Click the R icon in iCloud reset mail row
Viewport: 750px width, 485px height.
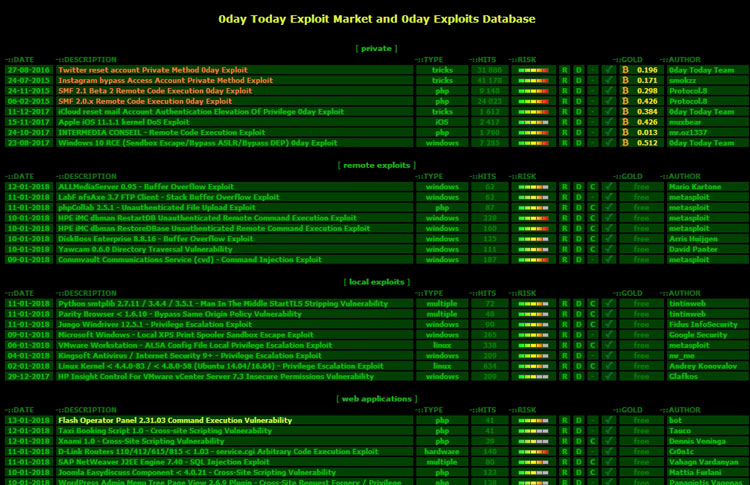(x=564, y=112)
